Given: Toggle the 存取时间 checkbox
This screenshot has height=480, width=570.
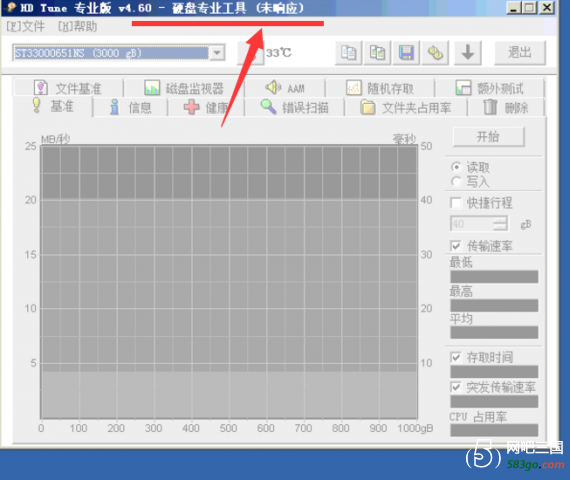Looking at the screenshot, I should [x=455, y=357].
